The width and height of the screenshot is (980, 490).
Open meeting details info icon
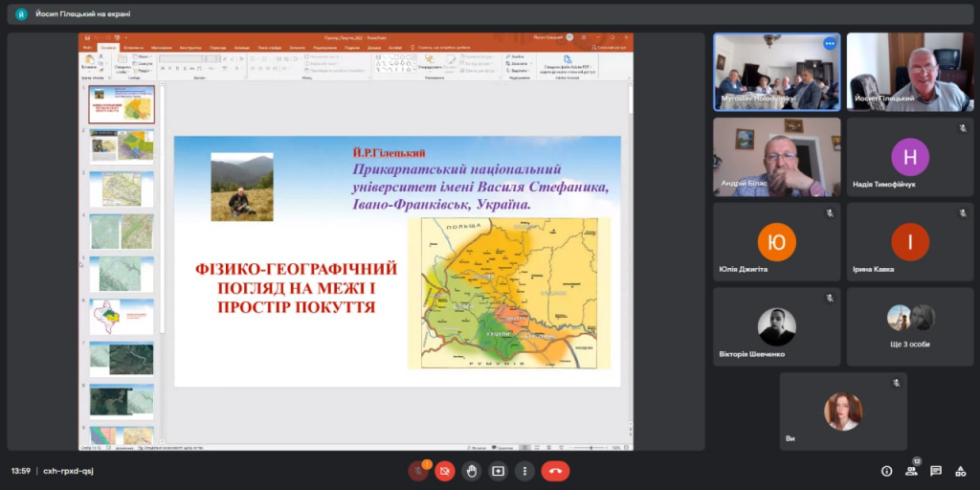886,471
